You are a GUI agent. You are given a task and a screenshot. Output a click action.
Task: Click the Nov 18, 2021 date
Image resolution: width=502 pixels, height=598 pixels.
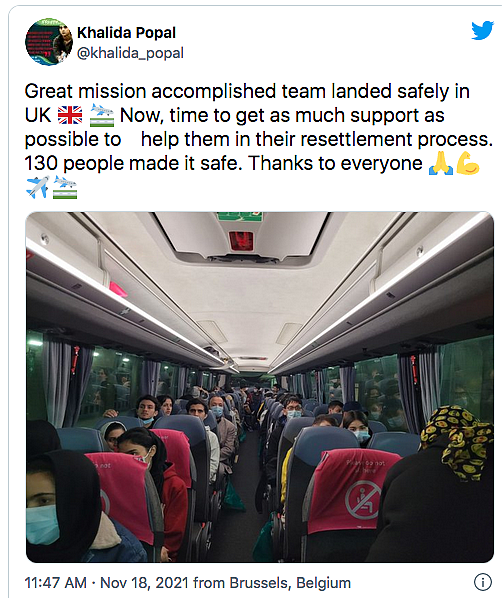pos(144,583)
